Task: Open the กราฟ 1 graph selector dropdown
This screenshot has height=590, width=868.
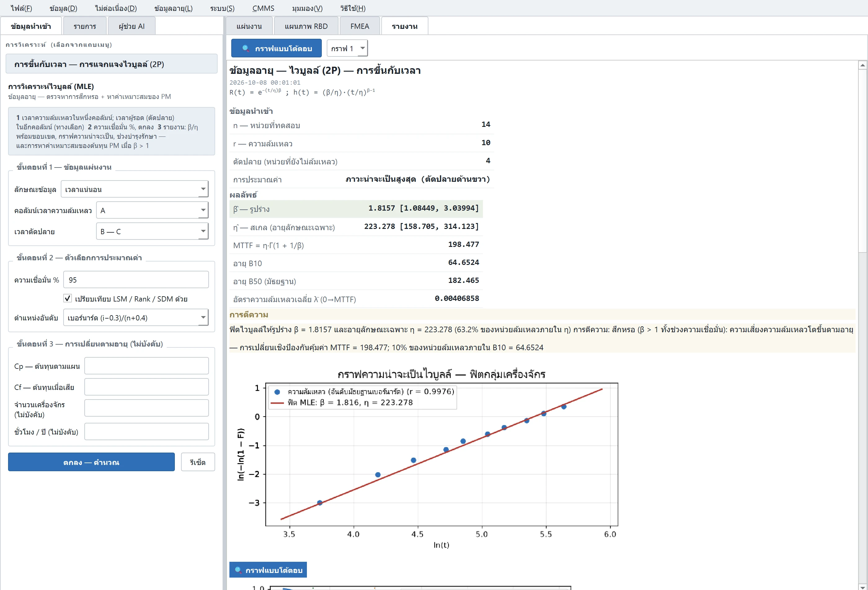Action: coord(347,48)
